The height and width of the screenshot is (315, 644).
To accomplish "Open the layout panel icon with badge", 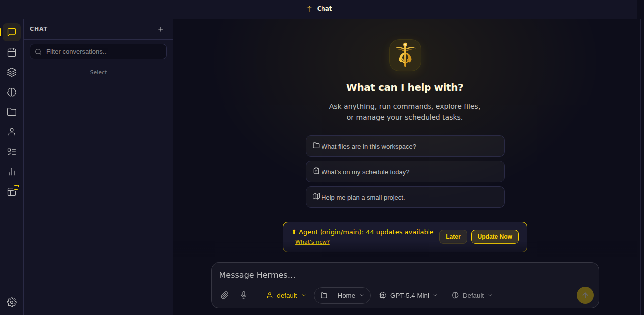I will [12, 191].
